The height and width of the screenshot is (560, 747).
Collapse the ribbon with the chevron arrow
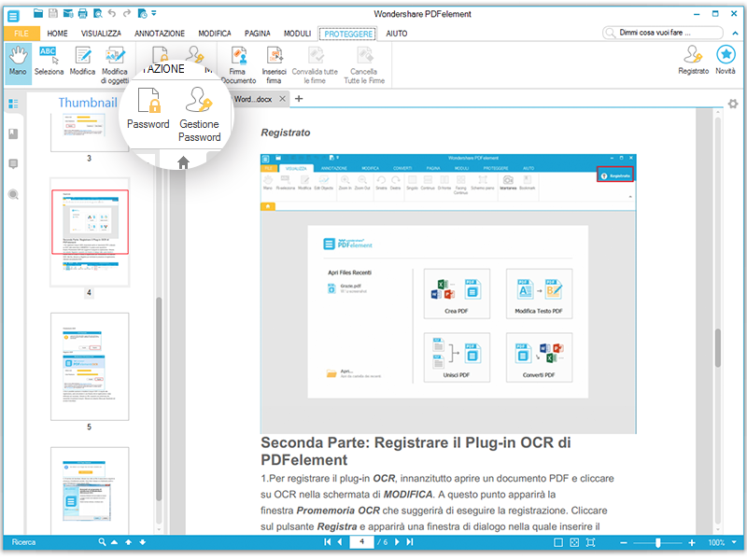tap(736, 34)
